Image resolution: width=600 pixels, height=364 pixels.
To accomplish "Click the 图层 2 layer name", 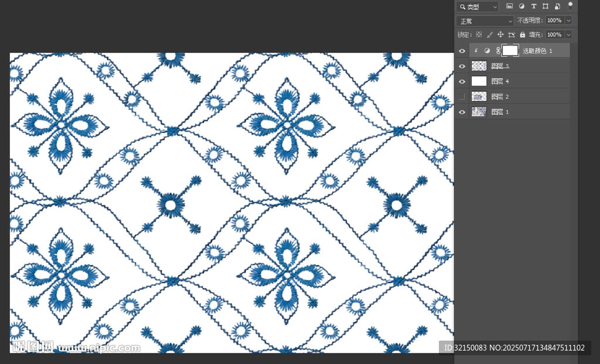I will [x=500, y=97].
